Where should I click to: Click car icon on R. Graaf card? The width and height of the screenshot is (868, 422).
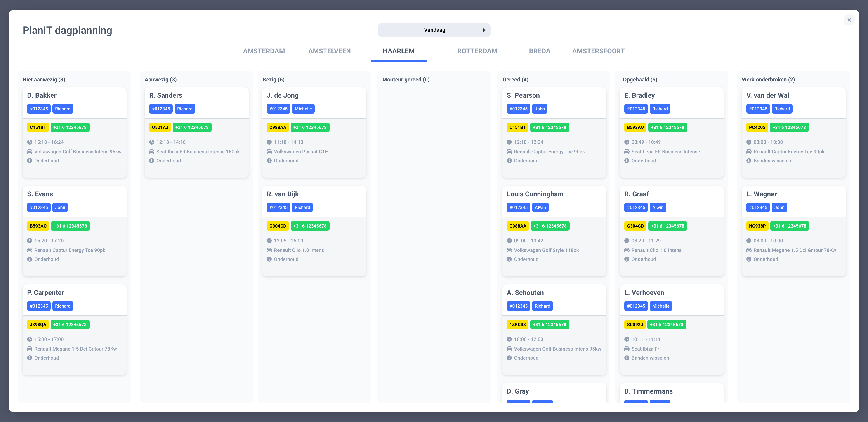click(627, 250)
